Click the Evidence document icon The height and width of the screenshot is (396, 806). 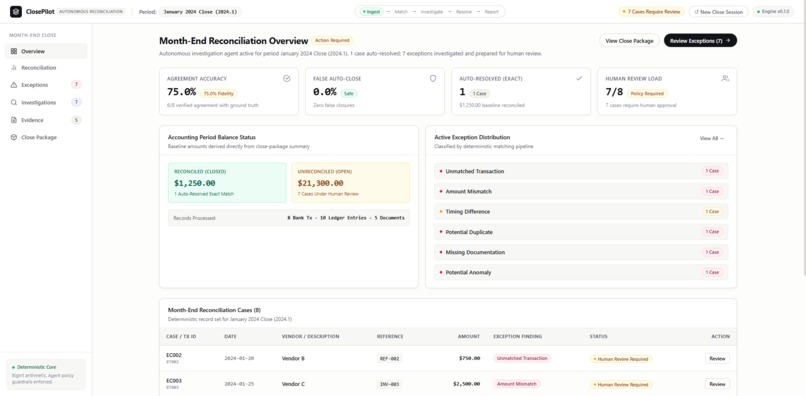tap(14, 120)
